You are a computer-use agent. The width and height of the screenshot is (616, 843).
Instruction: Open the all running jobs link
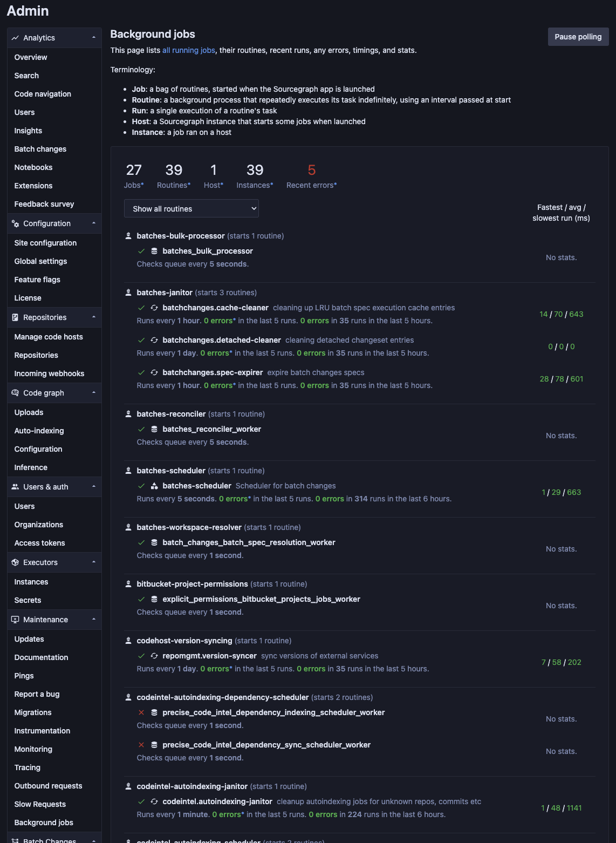[188, 50]
